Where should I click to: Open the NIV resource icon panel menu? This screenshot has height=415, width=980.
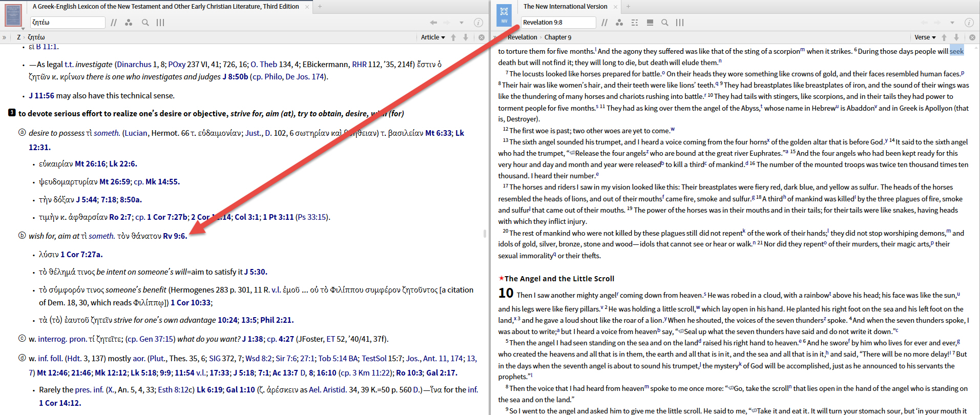coord(504,15)
